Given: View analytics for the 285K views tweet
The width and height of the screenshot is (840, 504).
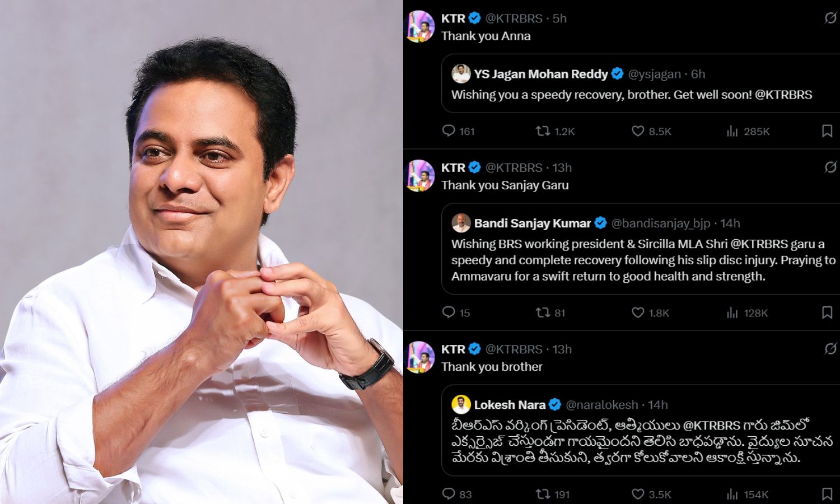Looking at the screenshot, I should point(732,131).
